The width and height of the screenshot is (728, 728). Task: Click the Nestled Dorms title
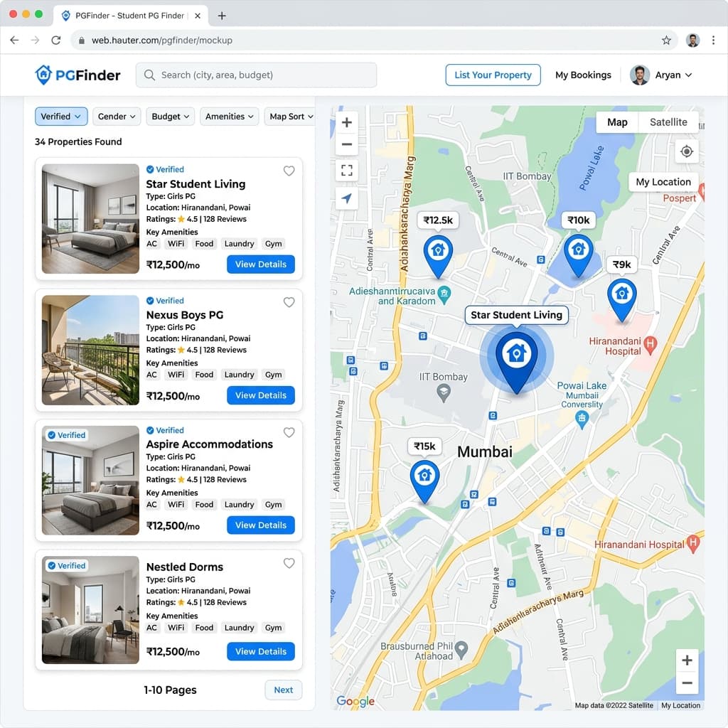point(185,567)
